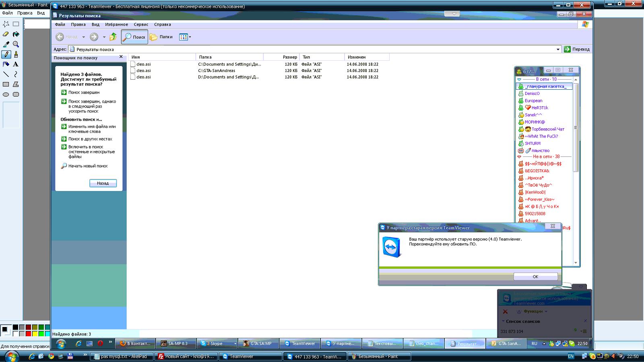Show hidden remote tray icons arrow

pos(544,344)
